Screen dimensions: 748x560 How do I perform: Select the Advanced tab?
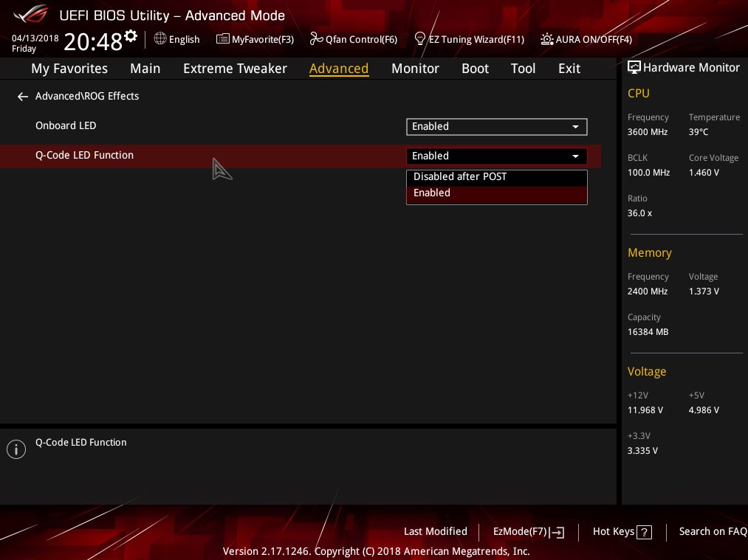[x=339, y=69]
